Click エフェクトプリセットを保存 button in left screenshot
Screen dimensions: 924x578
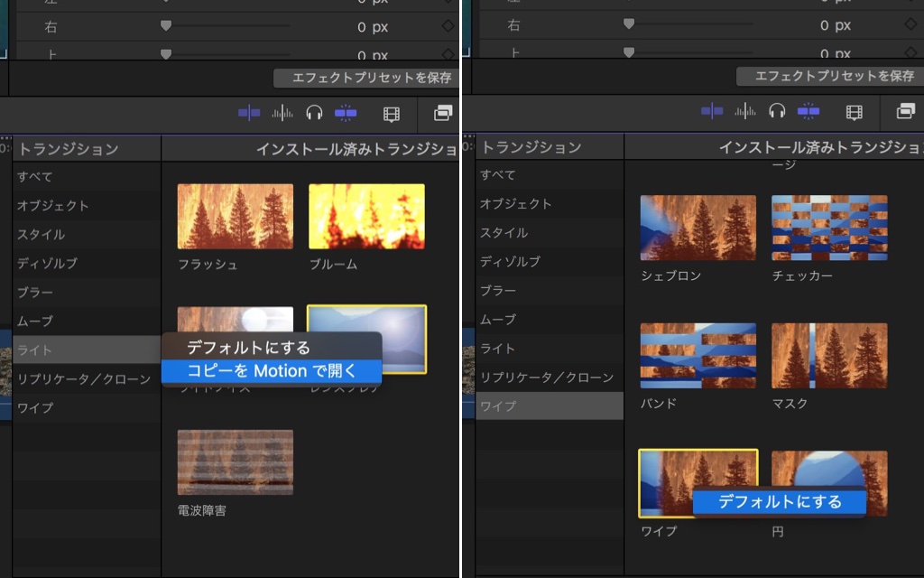366,78
